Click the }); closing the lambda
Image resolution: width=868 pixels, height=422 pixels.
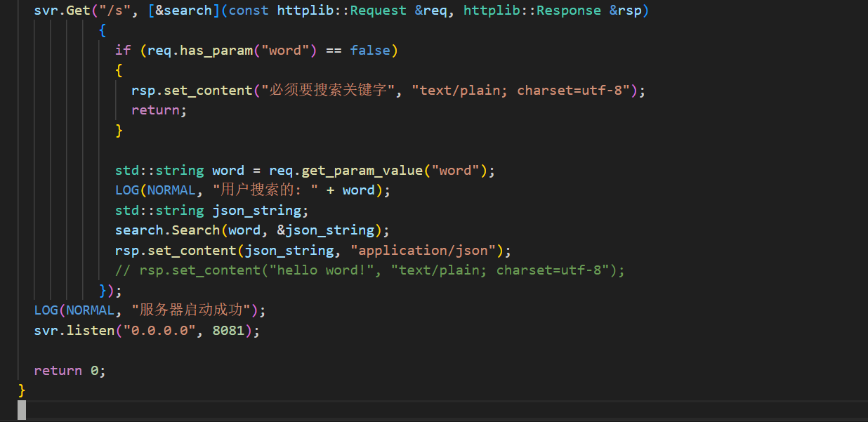coord(111,290)
